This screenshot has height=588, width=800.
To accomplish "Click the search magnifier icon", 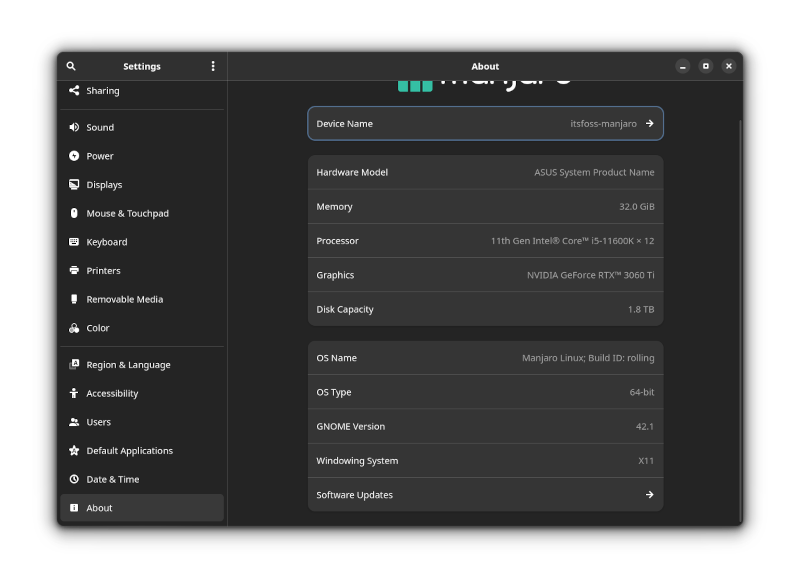I will pyautogui.click(x=70, y=66).
